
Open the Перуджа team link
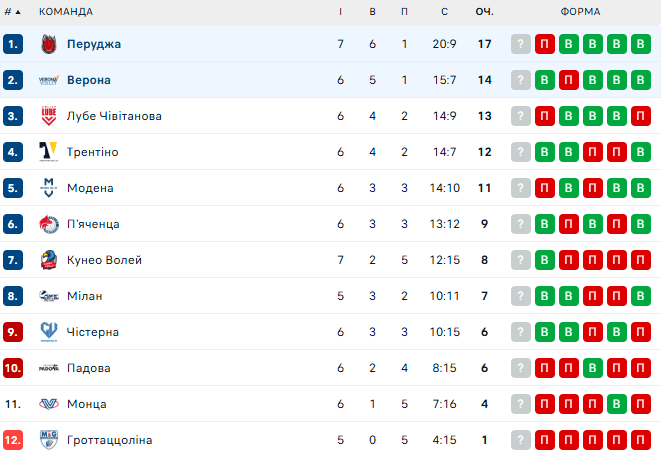94,44
